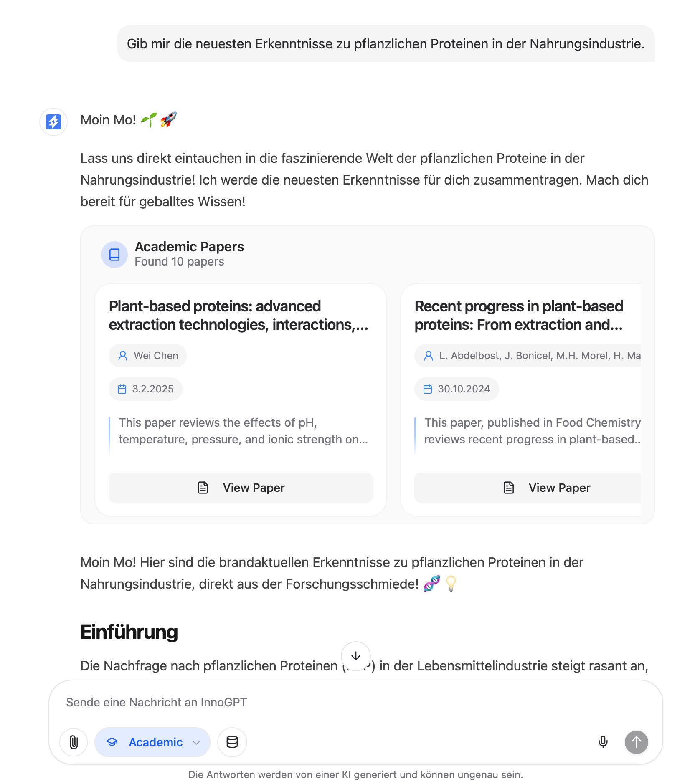Open Recent progress in plant-based proteins title
The height and width of the screenshot is (784, 695).
(x=519, y=315)
